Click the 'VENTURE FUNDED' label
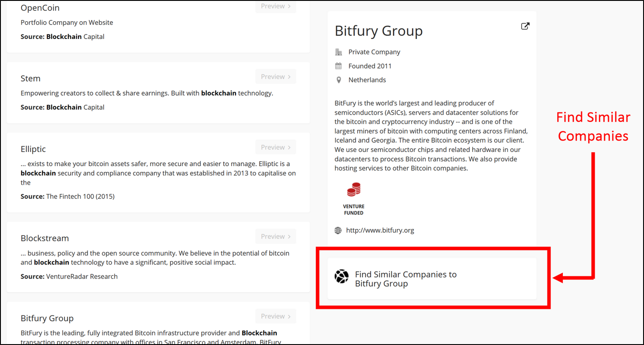644x345 pixels. (353, 209)
